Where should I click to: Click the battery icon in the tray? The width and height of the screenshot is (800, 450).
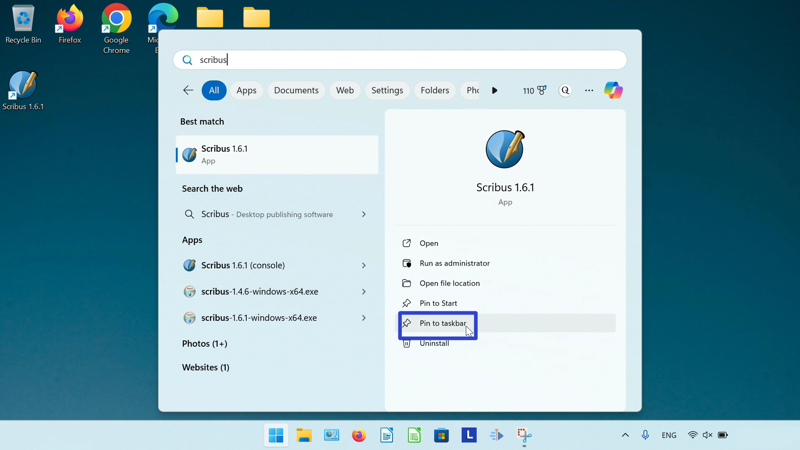pyautogui.click(x=723, y=435)
